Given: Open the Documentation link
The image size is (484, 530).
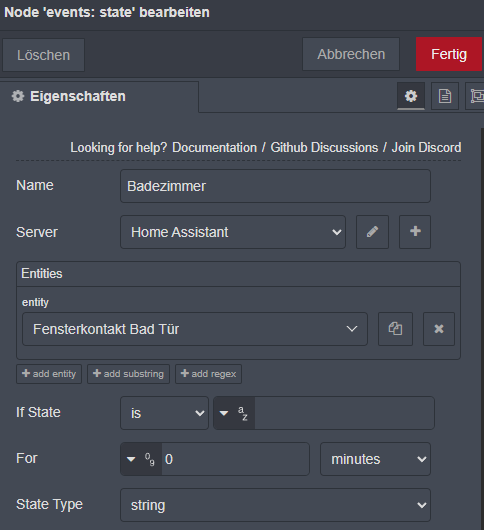Looking at the screenshot, I should 215,148.
